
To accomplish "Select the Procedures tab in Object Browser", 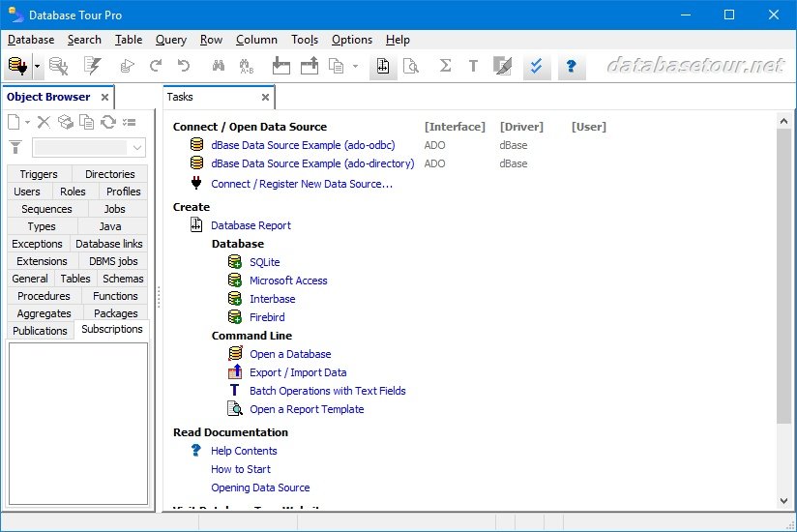I will 44,296.
